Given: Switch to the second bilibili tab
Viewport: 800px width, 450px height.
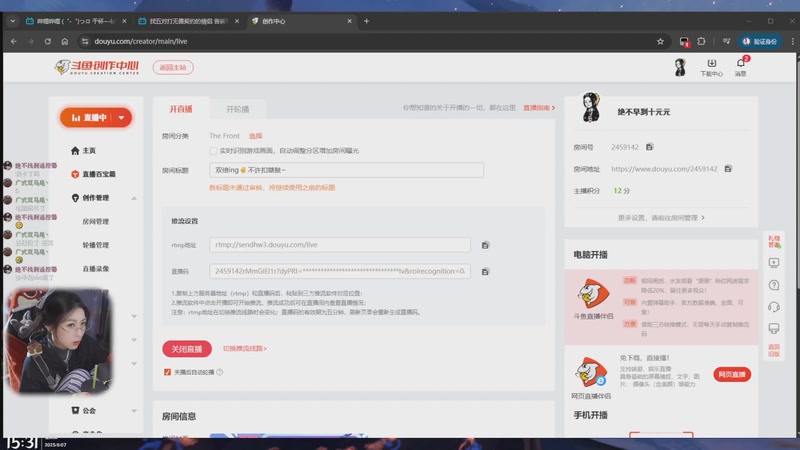Looking at the screenshot, I should pos(188,21).
